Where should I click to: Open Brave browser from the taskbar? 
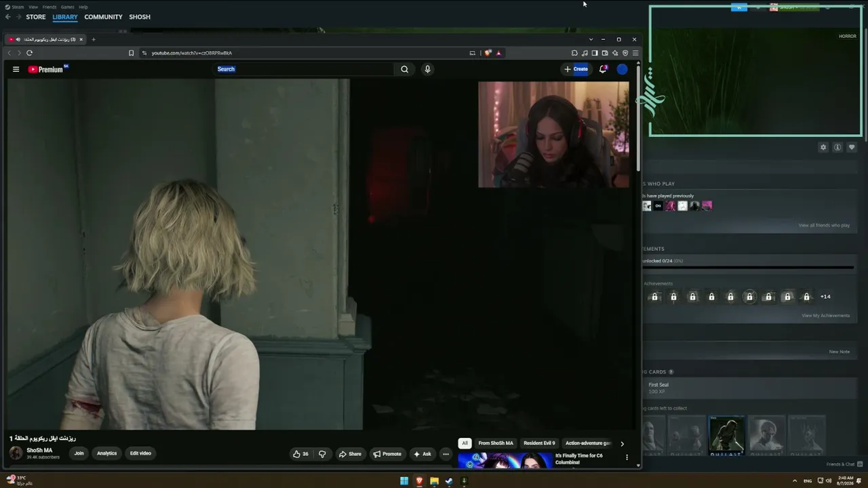pos(419,481)
